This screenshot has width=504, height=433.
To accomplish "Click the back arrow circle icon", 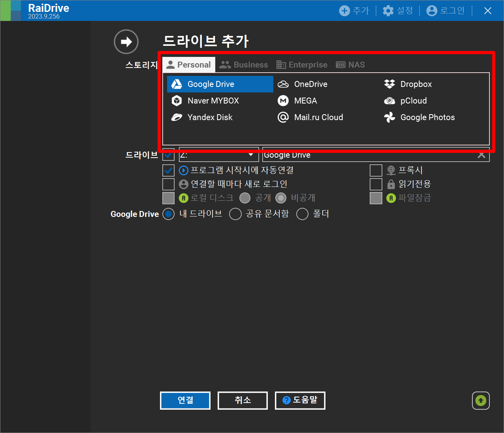I will tap(126, 41).
